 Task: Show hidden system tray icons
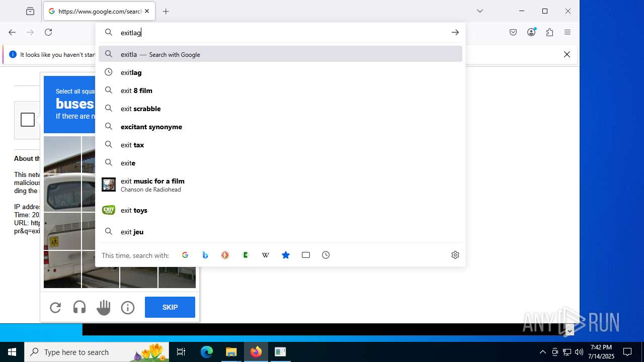point(542,352)
